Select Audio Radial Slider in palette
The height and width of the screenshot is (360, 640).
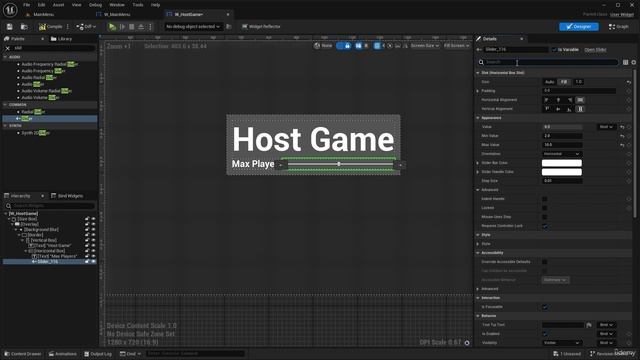pyautogui.click(x=39, y=78)
